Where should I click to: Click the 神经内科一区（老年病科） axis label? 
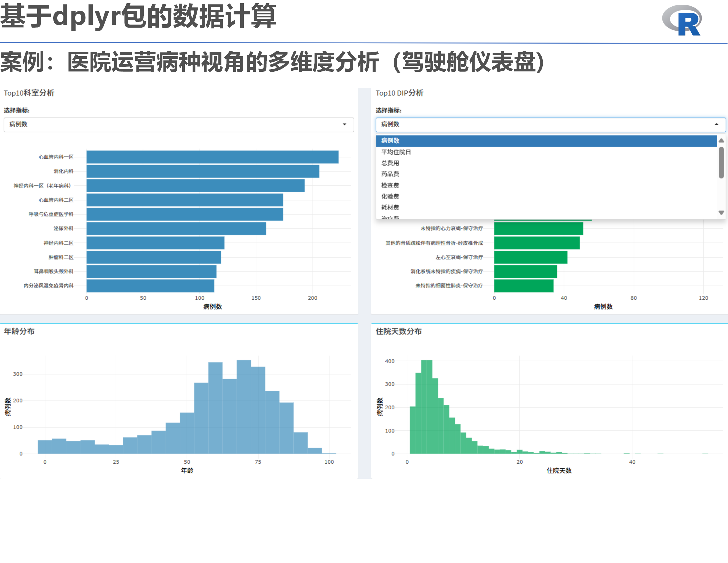[x=43, y=186]
